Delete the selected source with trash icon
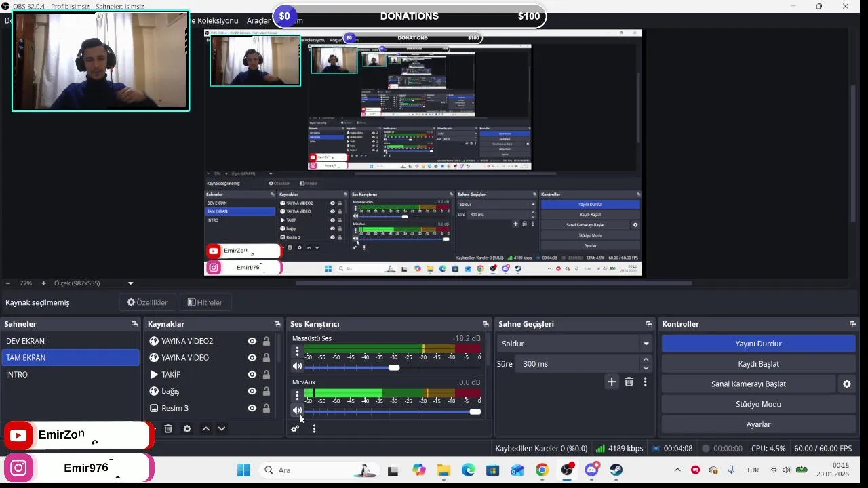This screenshot has height=488, width=868. click(168, 428)
